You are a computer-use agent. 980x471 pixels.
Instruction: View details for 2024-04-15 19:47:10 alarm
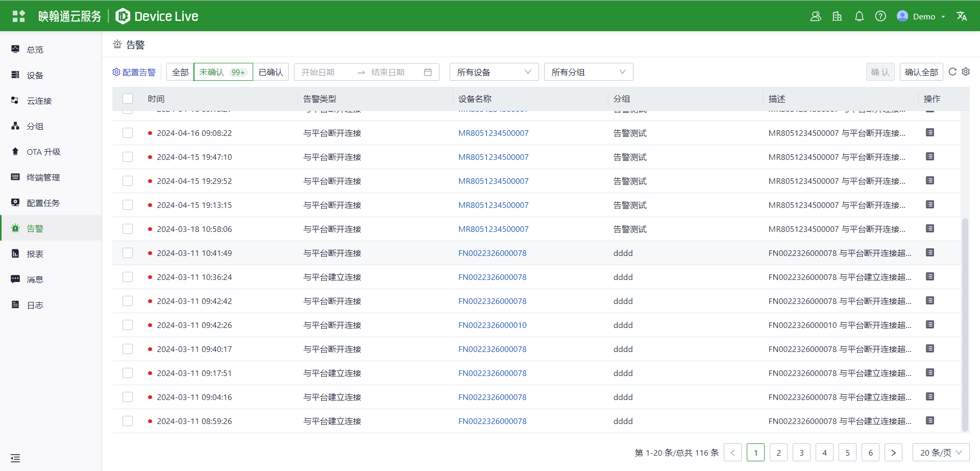[x=930, y=156]
